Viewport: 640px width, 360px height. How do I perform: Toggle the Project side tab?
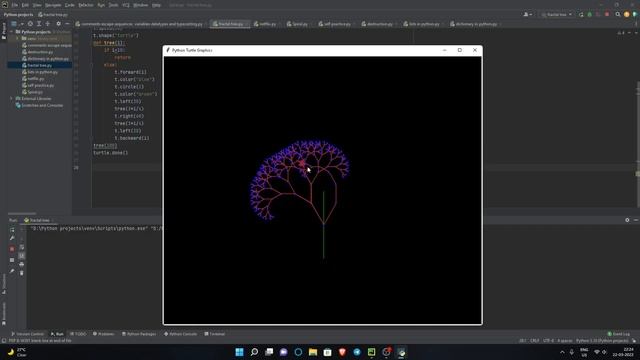tap(4, 31)
